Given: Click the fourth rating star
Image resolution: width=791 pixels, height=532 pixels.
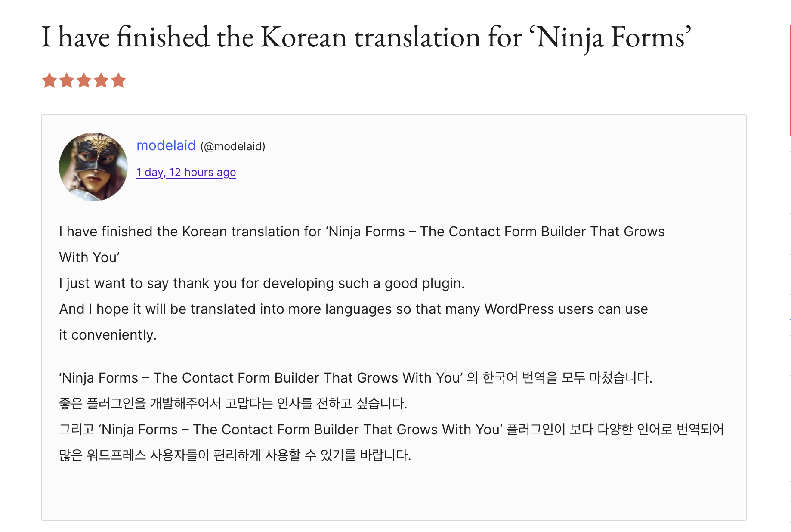Looking at the screenshot, I should (x=101, y=80).
